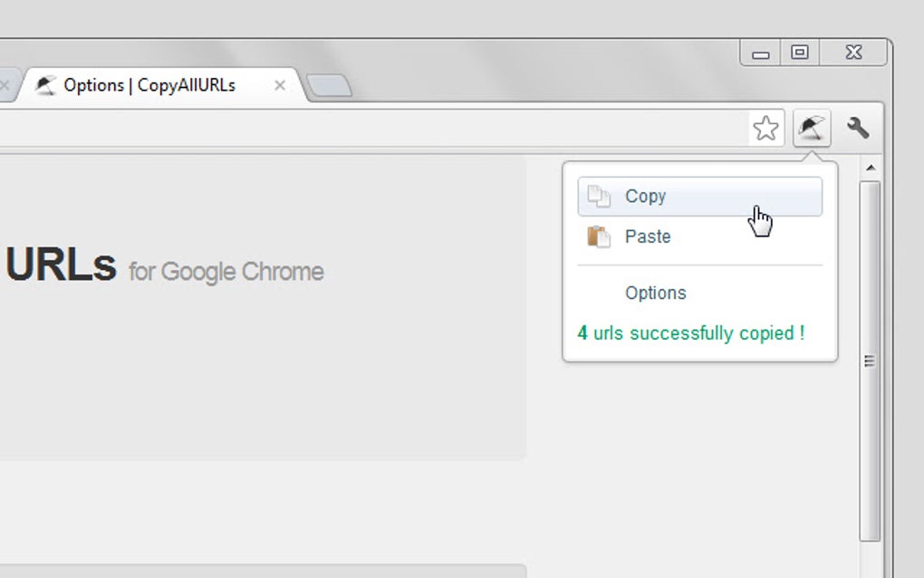Open the CopyAllURLs extension icon in the toolbar
Viewport: 924px width, 578px height.
(x=812, y=128)
